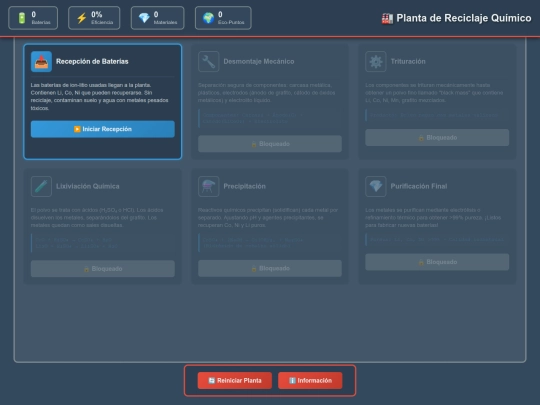Click the Bloqueado button under Lixiviación Química
540x405 pixels.
pyautogui.click(x=103, y=269)
